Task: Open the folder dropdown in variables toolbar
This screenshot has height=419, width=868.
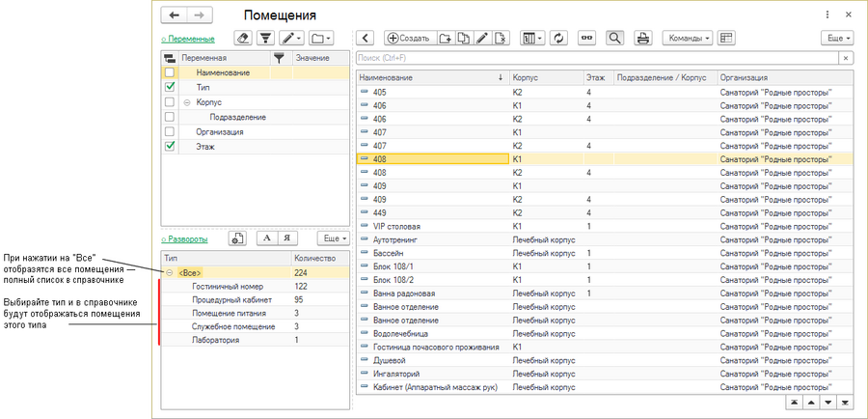Action: pyautogui.click(x=321, y=38)
